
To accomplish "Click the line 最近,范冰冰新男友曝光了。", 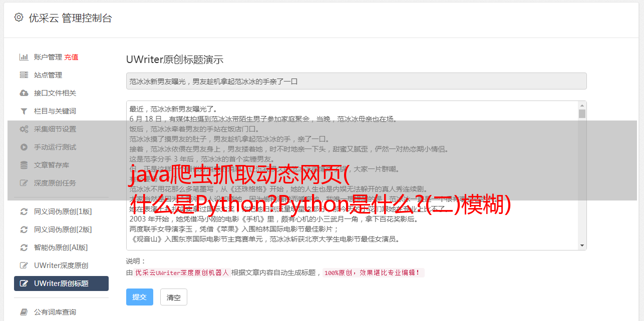I will [x=173, y=109].
